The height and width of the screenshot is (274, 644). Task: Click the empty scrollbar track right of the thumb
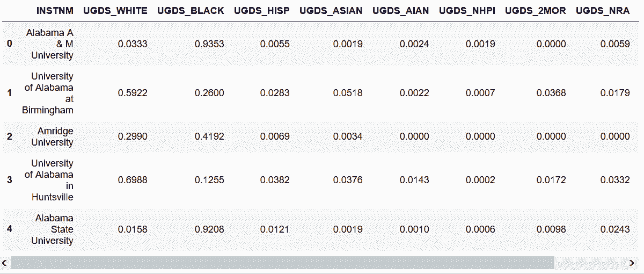[x=590, y=263]
